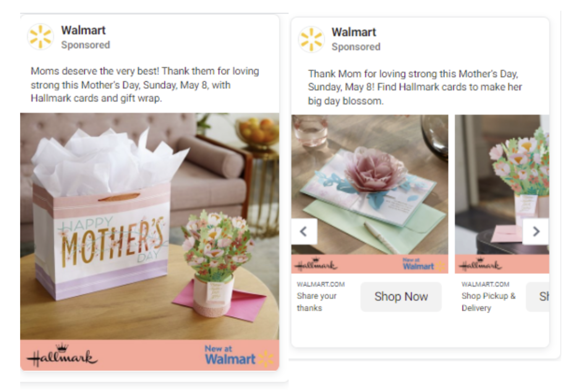This screenshot has height=392, width=570.
Task: Open the Mother's Day gift bag image
Action: (150, 226)
